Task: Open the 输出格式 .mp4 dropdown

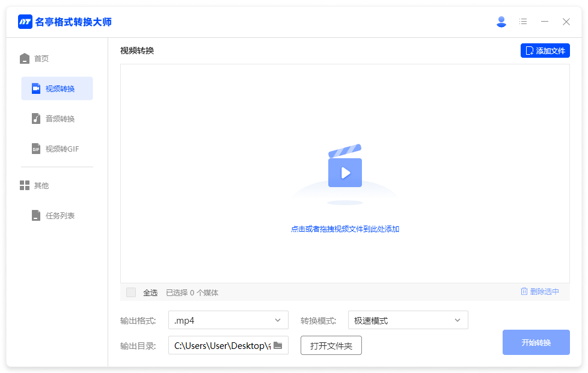Action: 228,320
